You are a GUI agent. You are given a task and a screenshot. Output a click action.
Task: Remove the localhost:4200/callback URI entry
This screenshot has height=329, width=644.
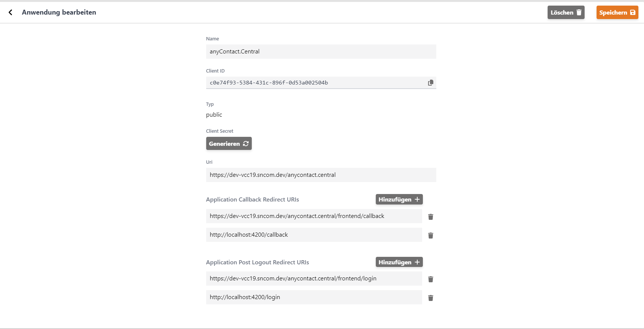pyautogui.click(x=430, y=236)
